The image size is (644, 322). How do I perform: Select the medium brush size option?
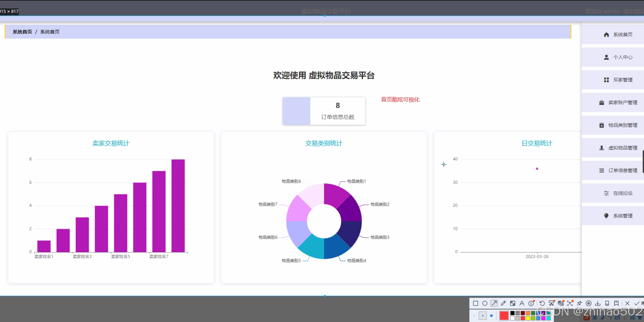tap(483, 316)
